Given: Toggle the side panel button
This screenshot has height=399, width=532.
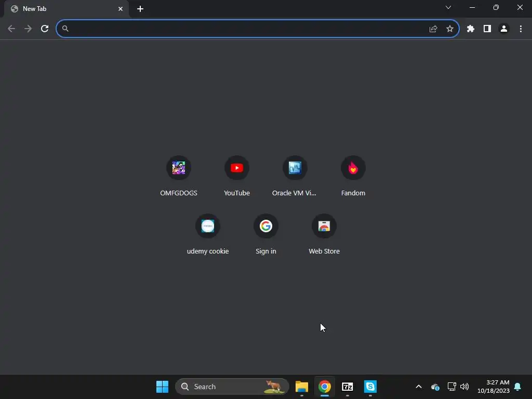Looking at the screenshot, I should pyautogui.click(x=487, y=29).
